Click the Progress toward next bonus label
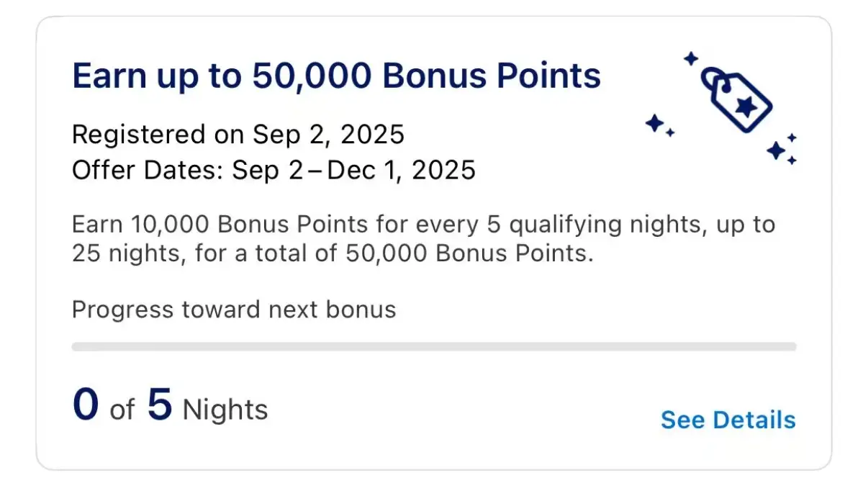868x496 pixels. coord(234,310)
